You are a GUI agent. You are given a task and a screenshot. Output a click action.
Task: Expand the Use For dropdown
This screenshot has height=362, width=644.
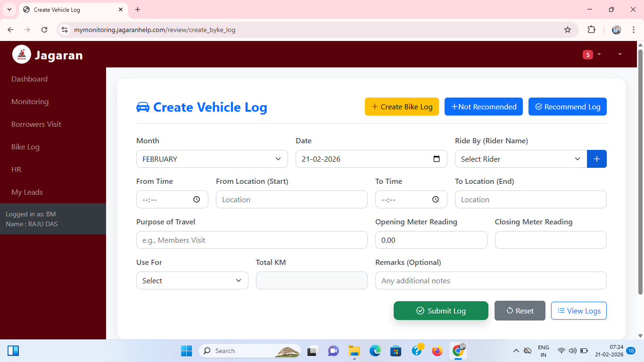tap(192, 280)
